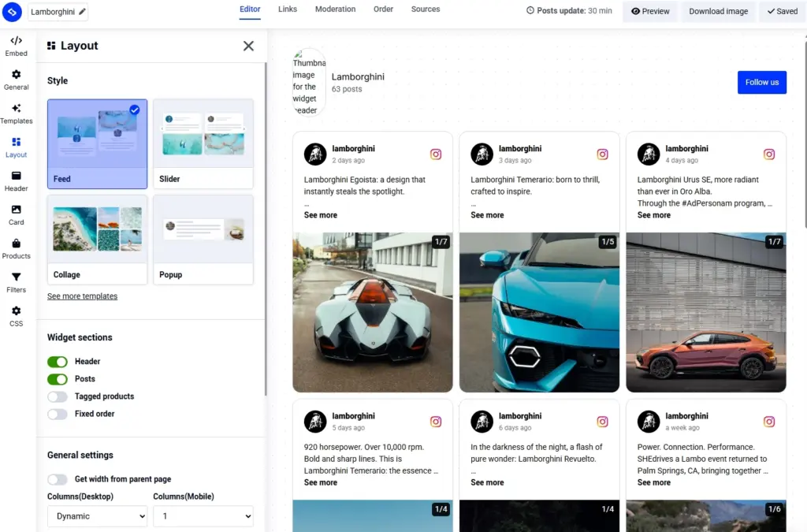Screen dimensions: 807x532
Task: Open the Sources tab
Action: (x=425, y=9)
